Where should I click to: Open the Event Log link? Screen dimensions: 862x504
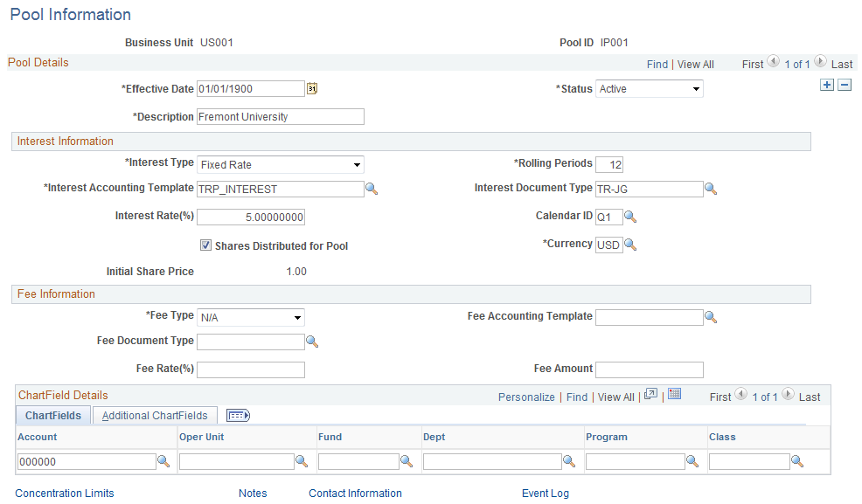546,493
